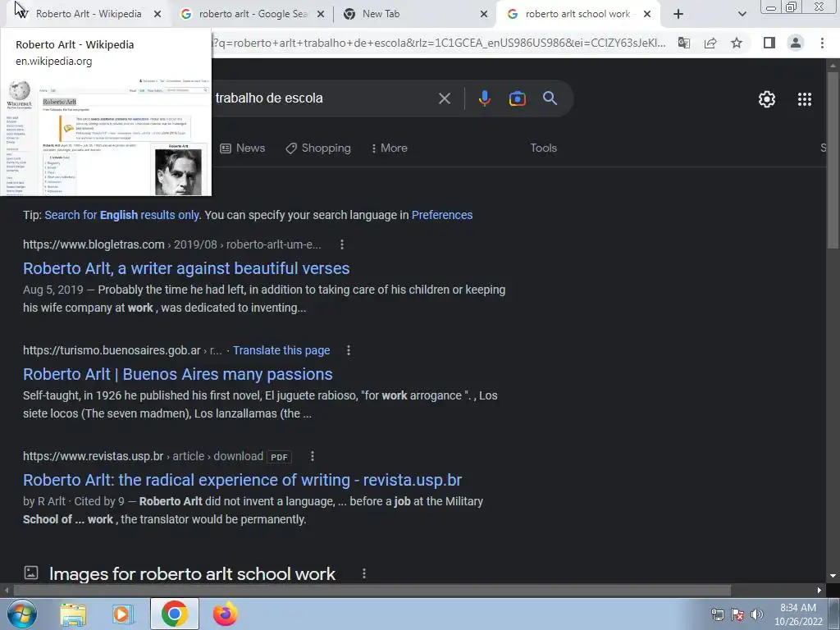Image resolution: width=840 pixels, height=630 pixels.
Task: Click the scroll right arrow of horizontal scrollbar
Action: (x=819, y=591)
